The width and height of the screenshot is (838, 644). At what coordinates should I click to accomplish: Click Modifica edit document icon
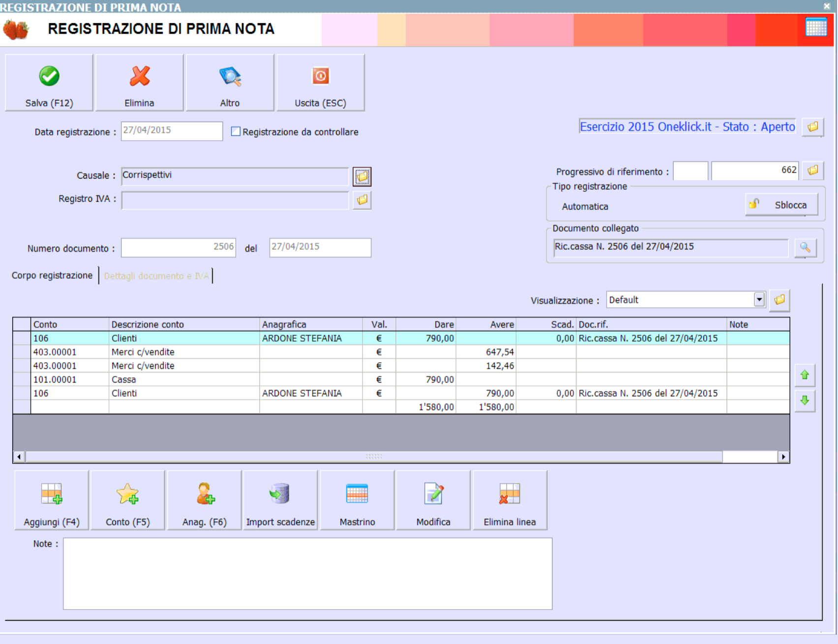click(x=433, y=500)
